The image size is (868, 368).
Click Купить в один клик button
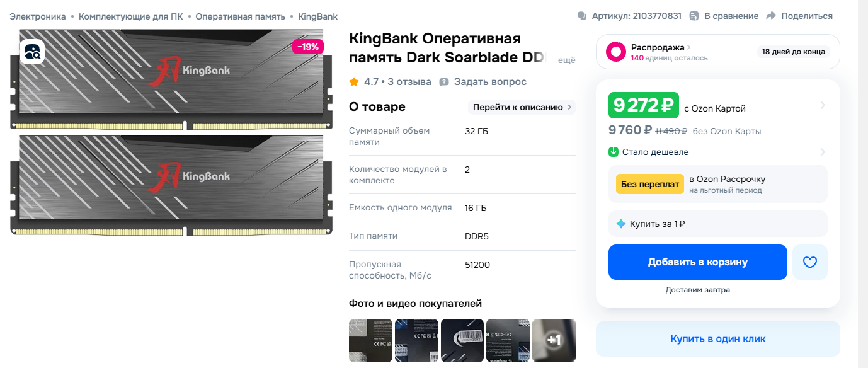pyautogui.click(x=718, y=339)
